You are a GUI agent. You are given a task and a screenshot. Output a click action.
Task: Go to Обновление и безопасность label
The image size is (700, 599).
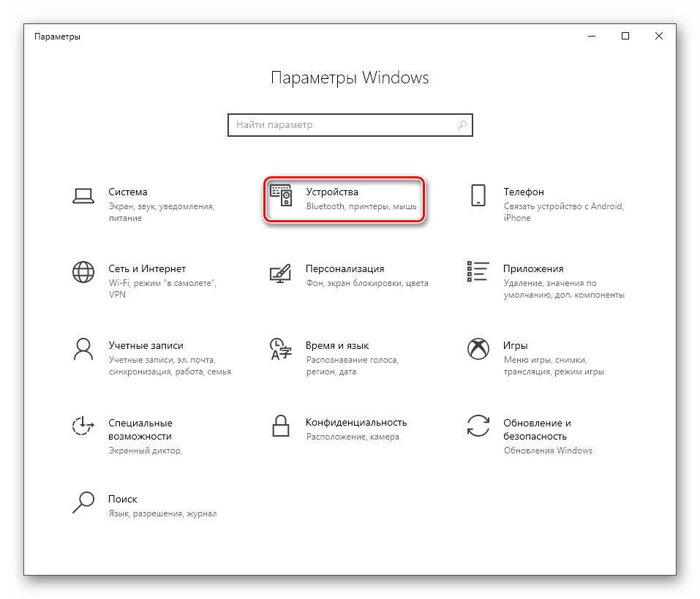[537, 429]
